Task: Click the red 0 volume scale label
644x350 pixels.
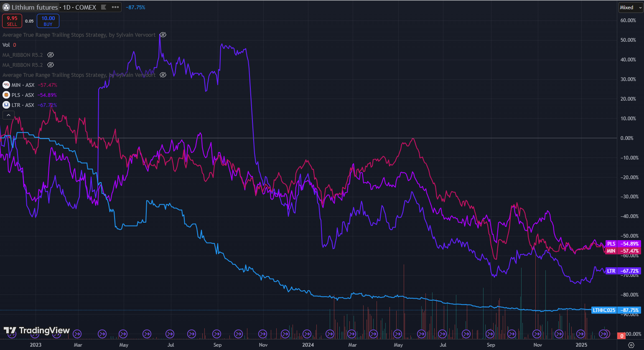Action: pyautogui.click(x=622, y=336)
